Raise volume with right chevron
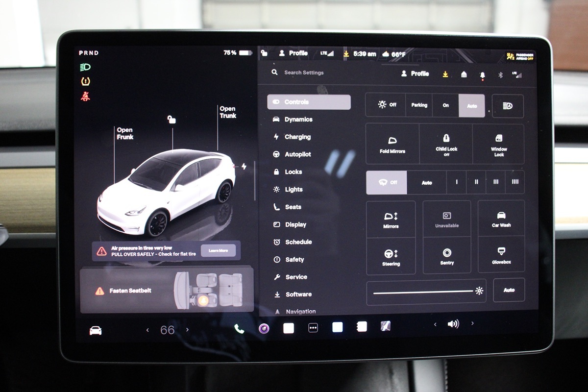Image resolution: width=588 pixels, height=392 pixels. point(472,324)
